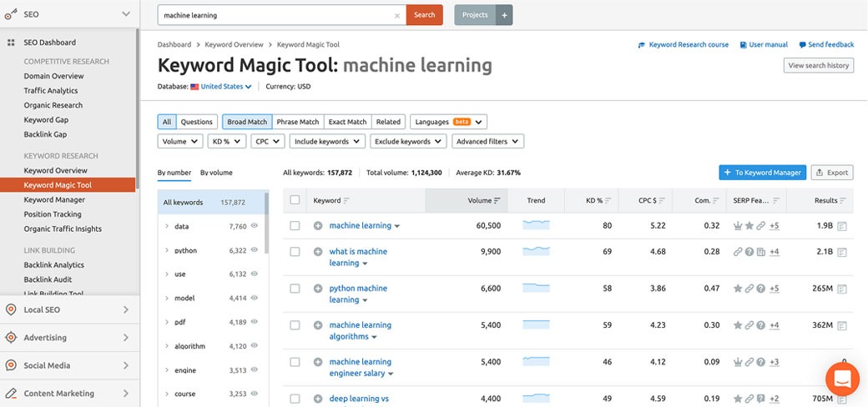Select the Questions tab
Screen dimensions: 868x407
(196, 122)
